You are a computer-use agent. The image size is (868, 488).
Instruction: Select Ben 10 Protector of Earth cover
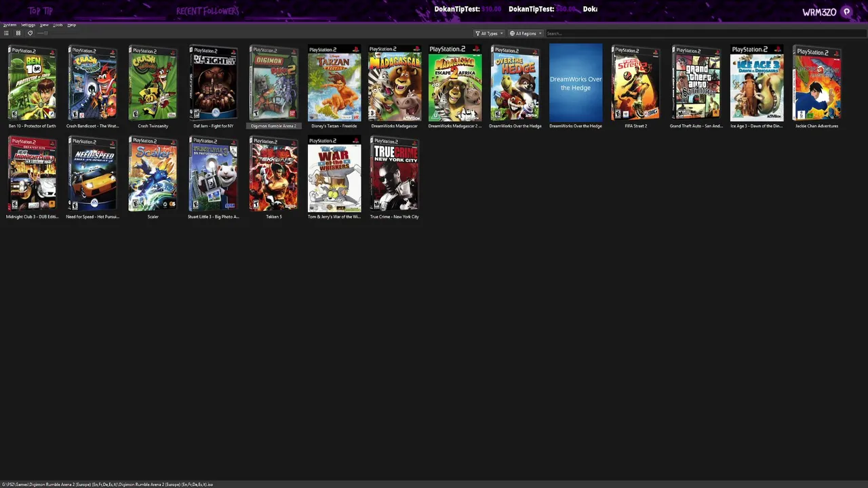tap(32, 83)
